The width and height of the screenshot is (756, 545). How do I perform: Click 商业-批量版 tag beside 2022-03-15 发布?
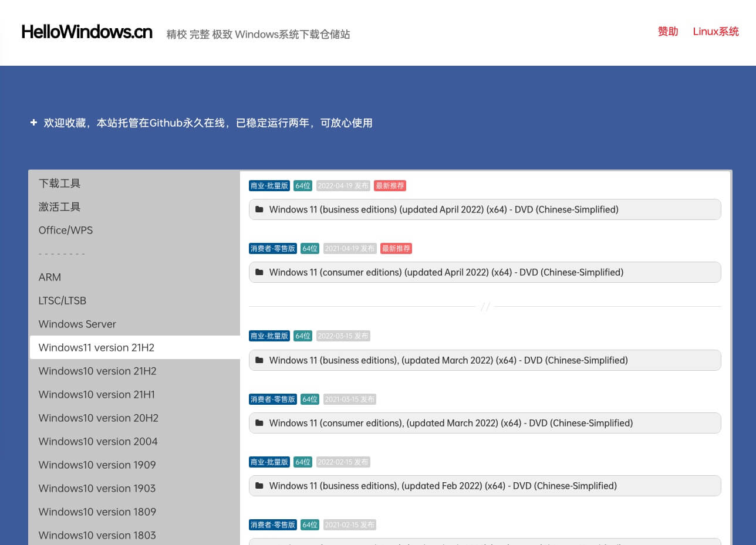pos(269,336)
